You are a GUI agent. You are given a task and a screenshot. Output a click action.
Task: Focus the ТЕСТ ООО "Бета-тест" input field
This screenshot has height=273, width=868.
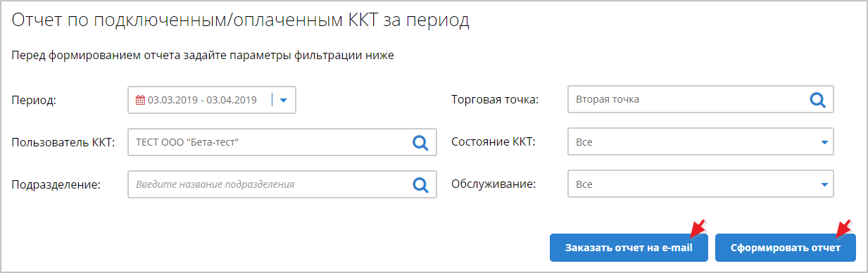(x=282, y=142)
